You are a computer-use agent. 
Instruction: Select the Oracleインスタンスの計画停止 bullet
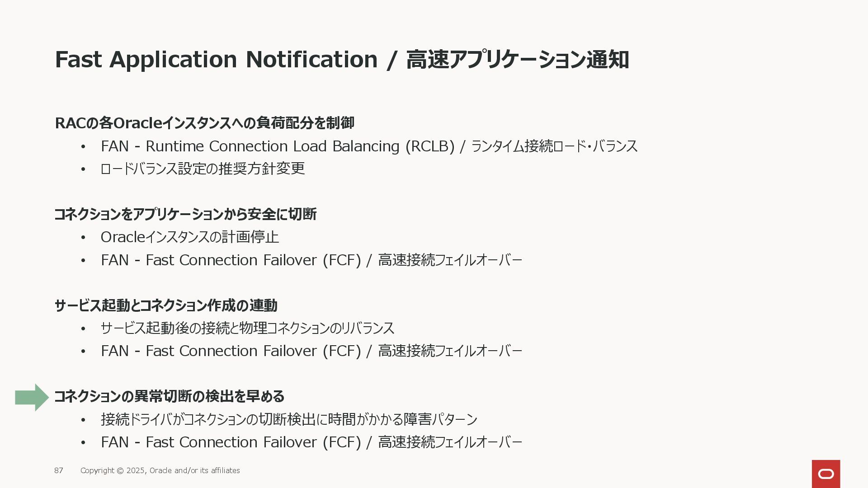tap(189, 237)
